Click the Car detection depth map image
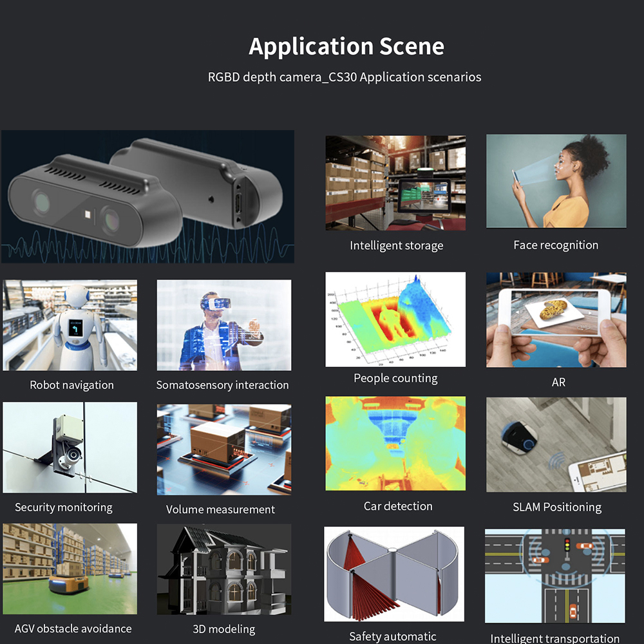644x644 pixels. [395, 444]
